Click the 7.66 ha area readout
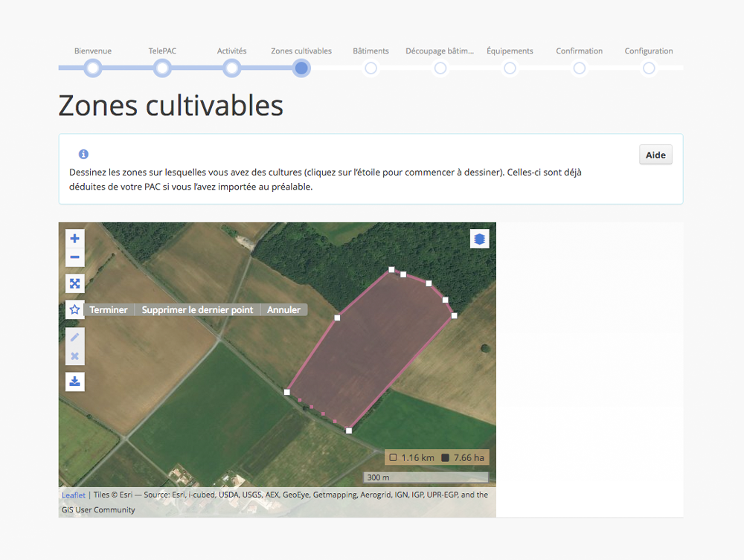Screen dimensions: 744x560 click(x=463, y=457)
